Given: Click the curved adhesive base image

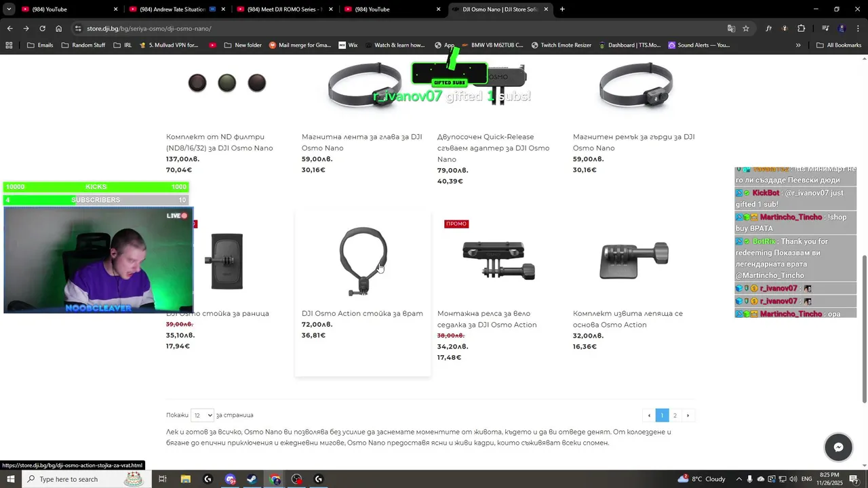Looking at the screenshot, I should click(x=634, y=260).
